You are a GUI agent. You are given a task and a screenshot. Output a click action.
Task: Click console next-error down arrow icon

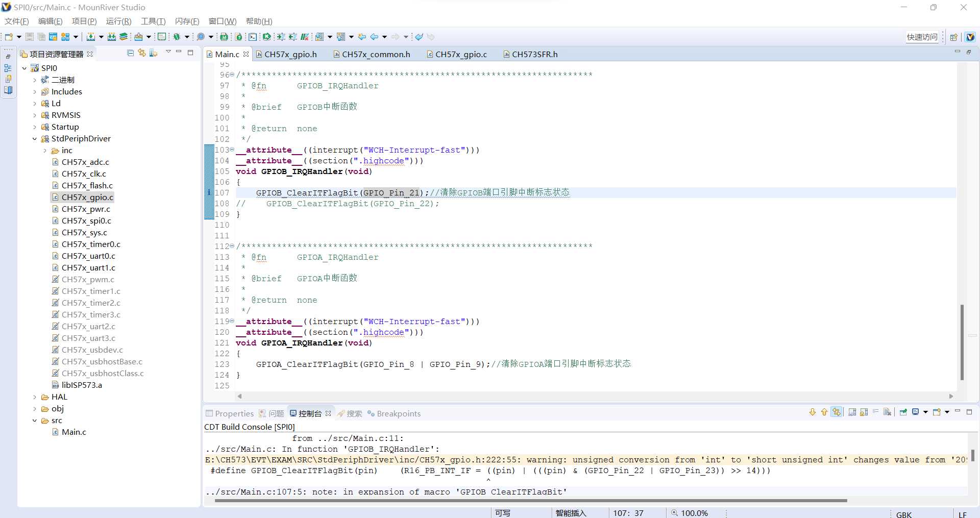click(x=813, y=412)
